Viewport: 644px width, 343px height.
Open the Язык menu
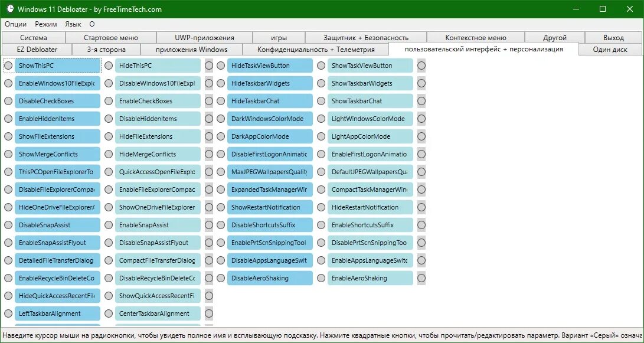click(x=73, y=24)
